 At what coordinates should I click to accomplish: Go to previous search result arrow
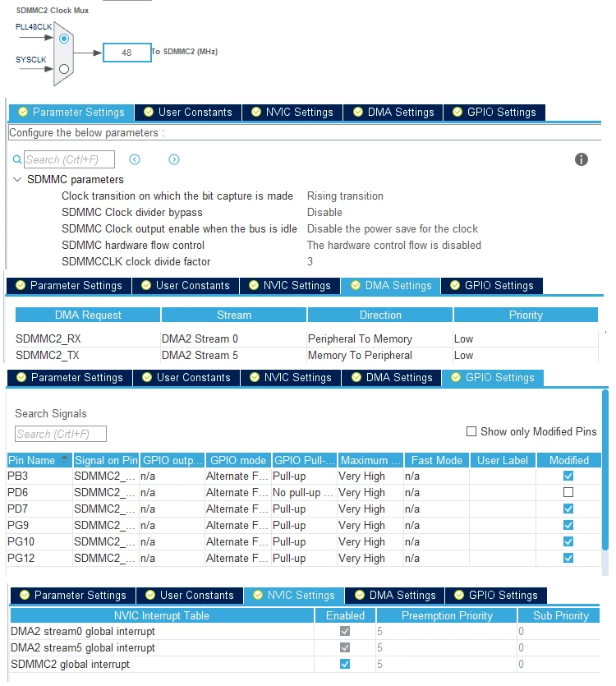click(x=135, y=159)
